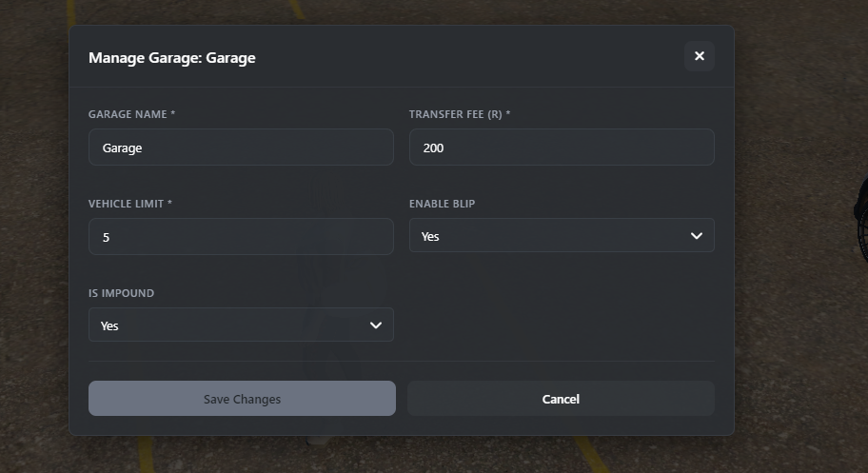This screenshot has height=473, width=868.
Task: Click the "Yes" value in Is Impound
Action: [x=109, y=325]
